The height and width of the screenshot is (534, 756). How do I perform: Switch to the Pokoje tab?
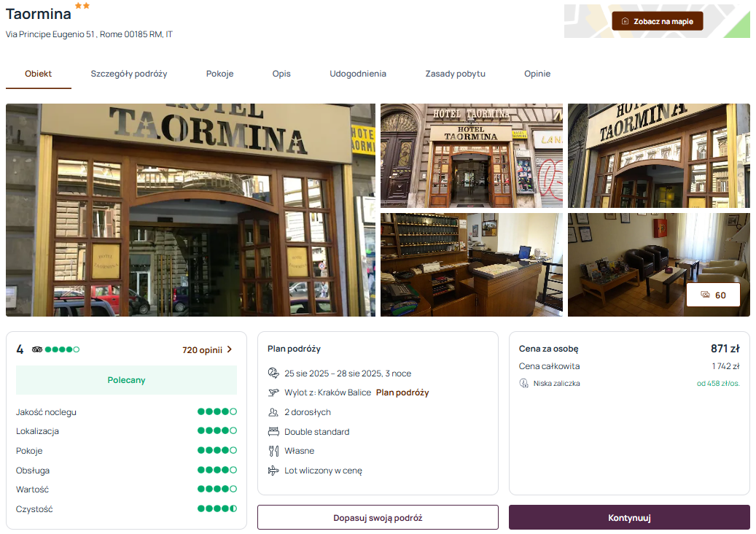[x=220, y=74]
